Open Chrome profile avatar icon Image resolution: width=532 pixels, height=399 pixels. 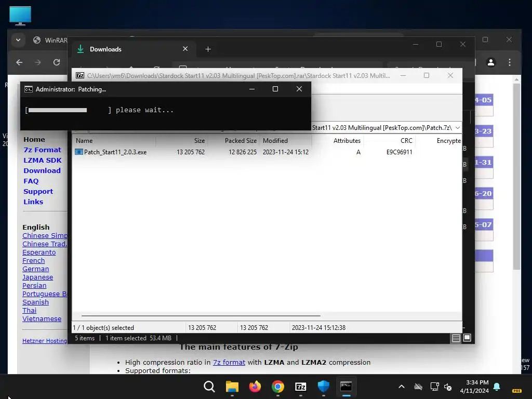[491, 62]
